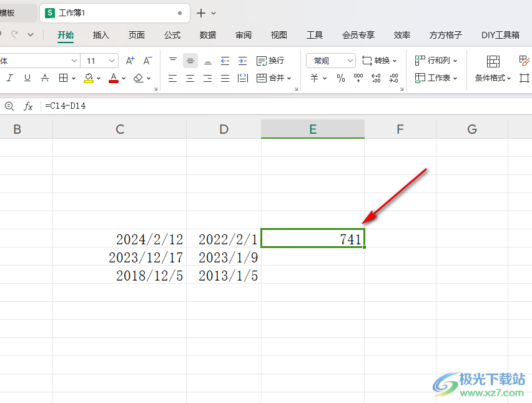Justify text in cell
532x403 pixels.
click(x=225, y=79)
